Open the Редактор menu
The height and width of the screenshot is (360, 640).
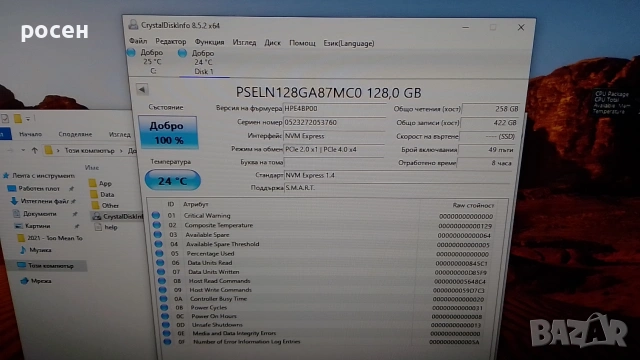tap(171, 42)
